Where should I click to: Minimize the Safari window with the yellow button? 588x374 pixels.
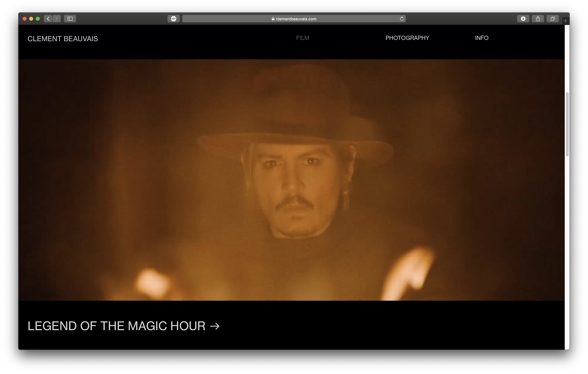click(31, 19)
